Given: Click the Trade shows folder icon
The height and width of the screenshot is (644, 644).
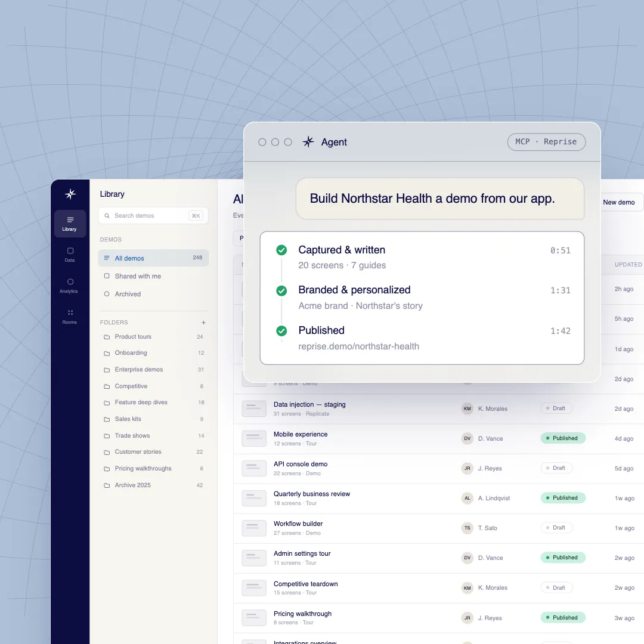Looking at the screenshot, I should point(107,436).
